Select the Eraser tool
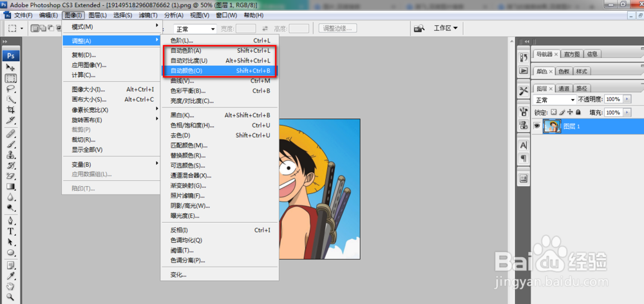 (11, 176)
